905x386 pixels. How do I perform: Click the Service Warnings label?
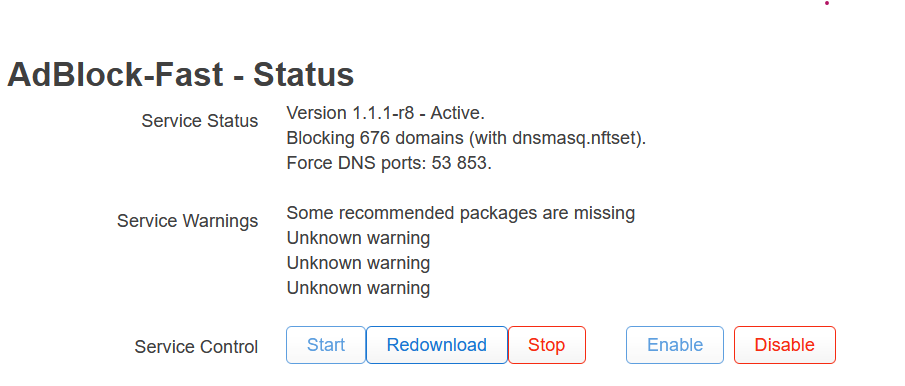coord(188,221)
